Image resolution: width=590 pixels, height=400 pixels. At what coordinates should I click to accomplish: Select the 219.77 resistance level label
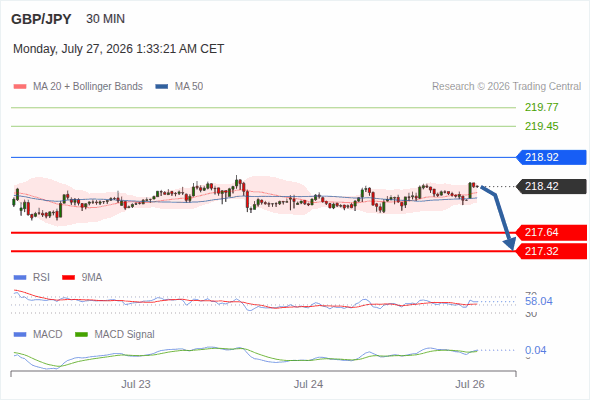(x=541, y=107)
